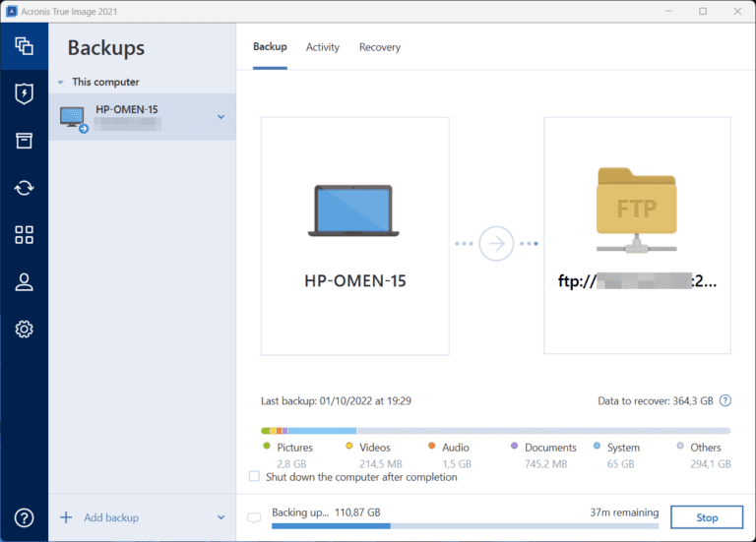
Task: Open the backup comment bubble icon
Action: [254, 517]
